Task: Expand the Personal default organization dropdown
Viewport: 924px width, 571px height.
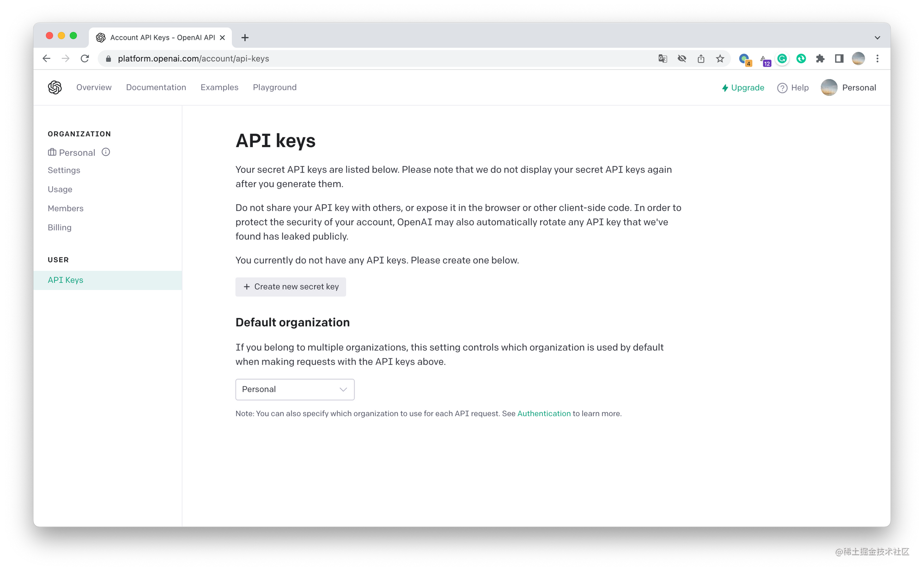Action: (295, 389)
